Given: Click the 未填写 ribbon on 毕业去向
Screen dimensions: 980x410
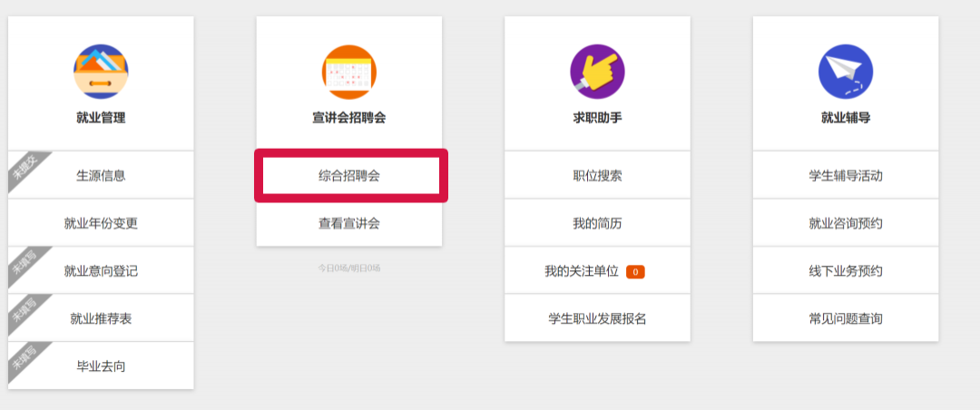Looking at the screenshot, I should (x=25, y=359).
